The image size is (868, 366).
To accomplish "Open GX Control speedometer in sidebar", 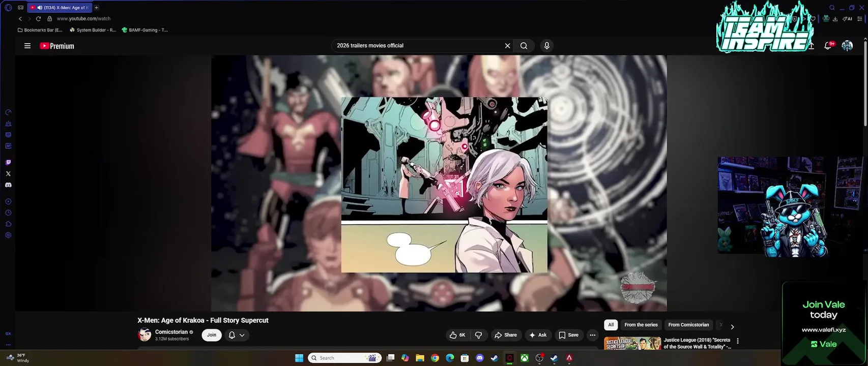I will [8, 112].
